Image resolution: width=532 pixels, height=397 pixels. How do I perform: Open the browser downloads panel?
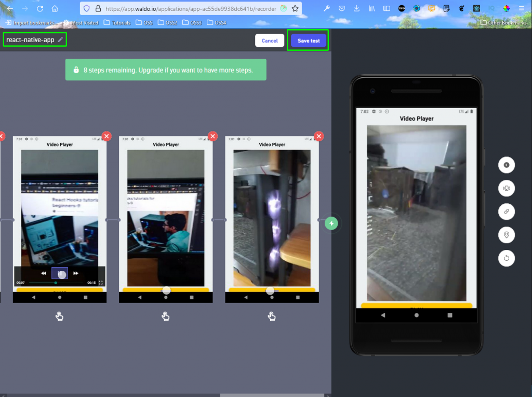(356, 8)
